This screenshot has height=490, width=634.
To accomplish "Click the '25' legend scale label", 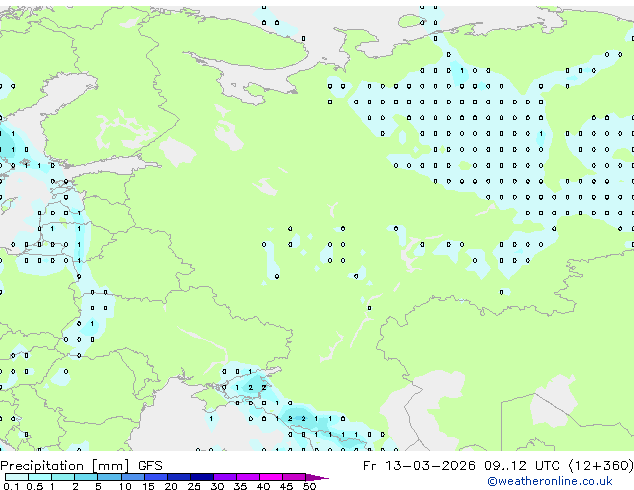I will pos(194,486).
